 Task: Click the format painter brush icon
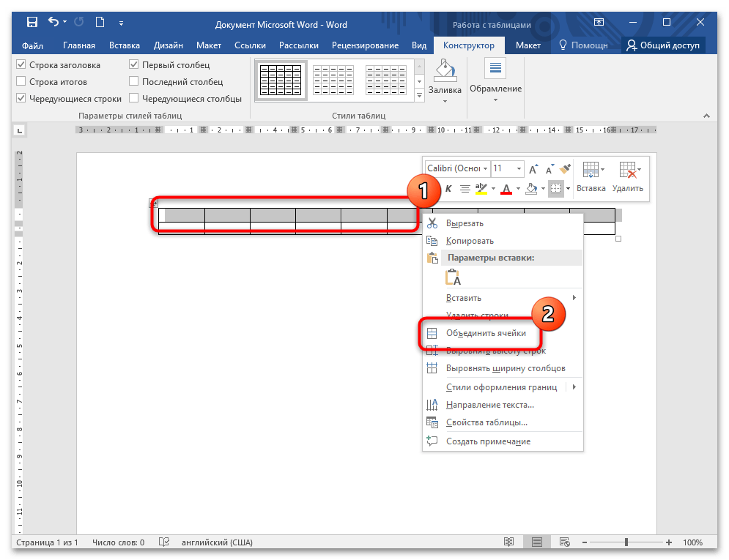(x=565, y=168)
